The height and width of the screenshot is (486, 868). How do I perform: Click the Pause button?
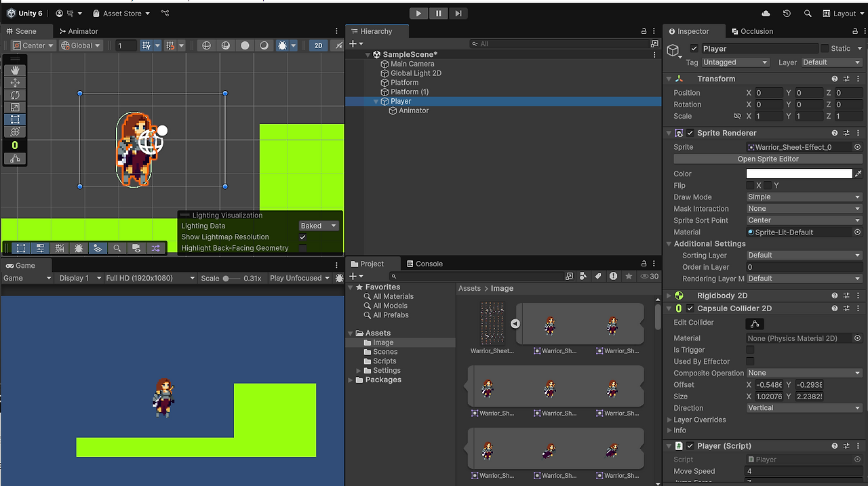click(x=439, y=13)
